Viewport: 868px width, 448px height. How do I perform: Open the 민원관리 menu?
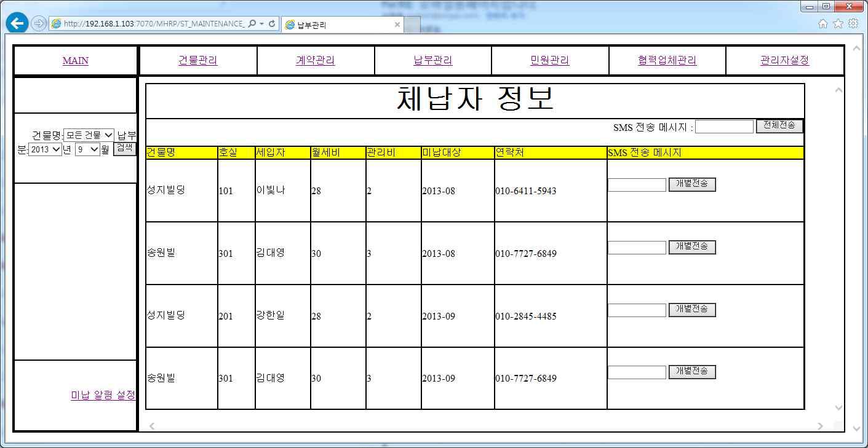549,60
